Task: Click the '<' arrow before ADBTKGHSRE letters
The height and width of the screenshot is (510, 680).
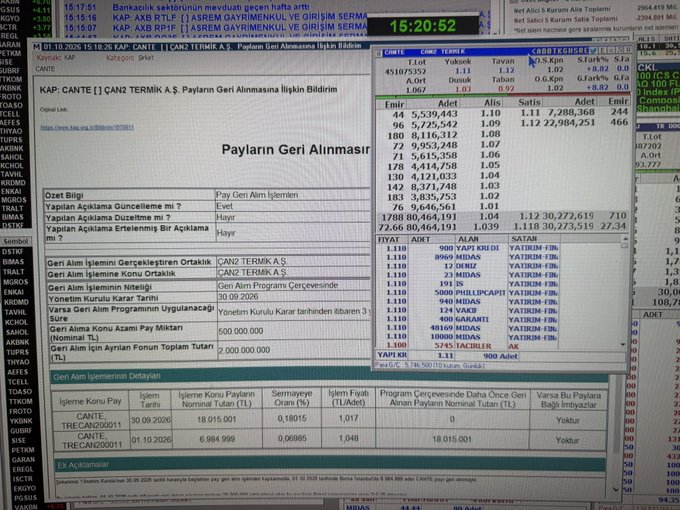Action: point(533,51)
